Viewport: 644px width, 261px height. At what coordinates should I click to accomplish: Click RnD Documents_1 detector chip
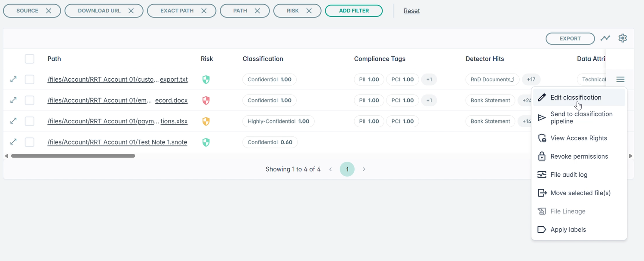(x=493, y=80)
